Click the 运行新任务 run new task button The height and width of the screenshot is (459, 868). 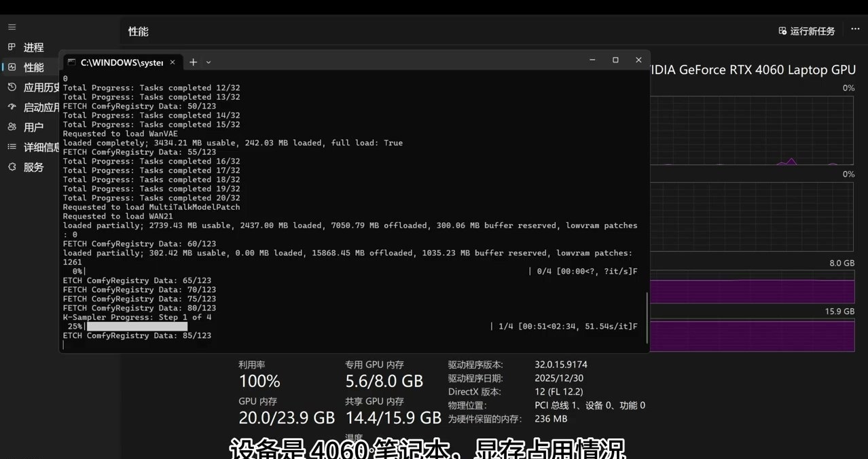coord(806,31)
